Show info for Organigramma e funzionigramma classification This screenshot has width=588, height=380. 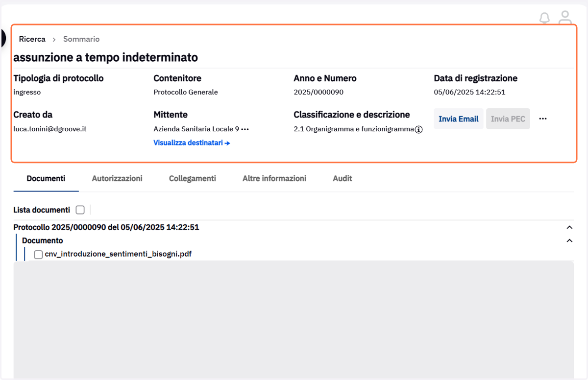point(419,130)
